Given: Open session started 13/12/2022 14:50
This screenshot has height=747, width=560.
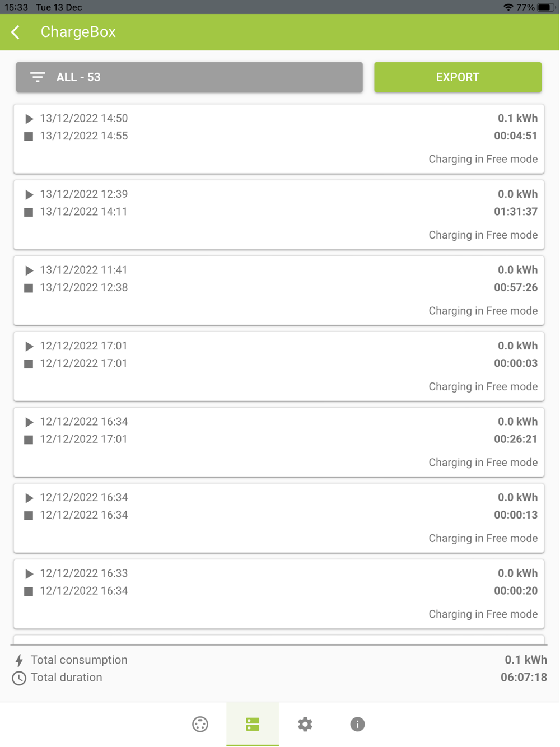Looking at the screenshot, I should click(x=279, y=139).
